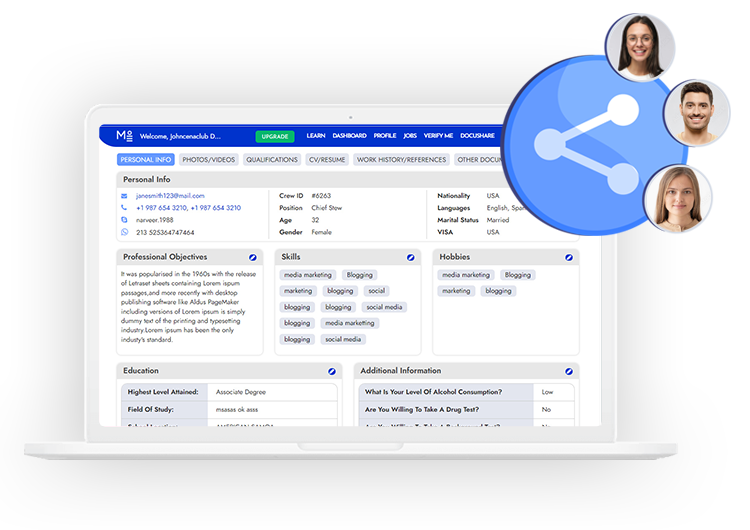Image resolution: width=750 pixels, height=530 pixels.
Task: Open the Dashboard menu item
Action: click(x=349, y=136)
